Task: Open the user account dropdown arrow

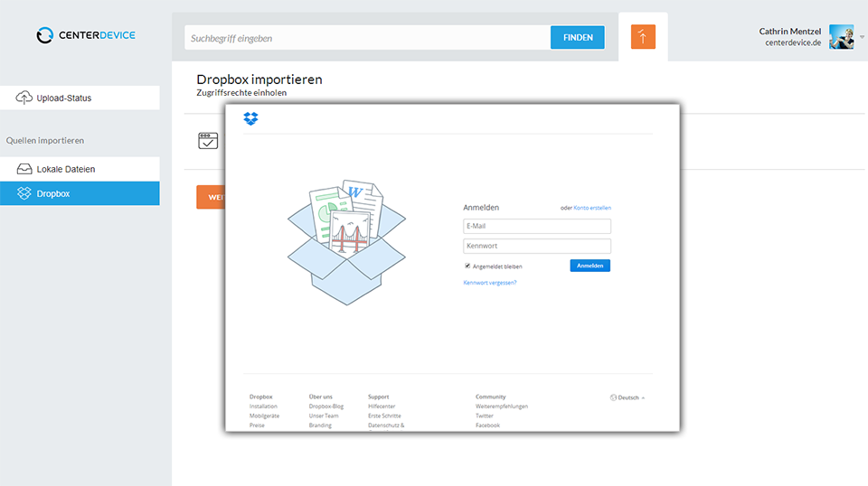Action: point(862,37)
